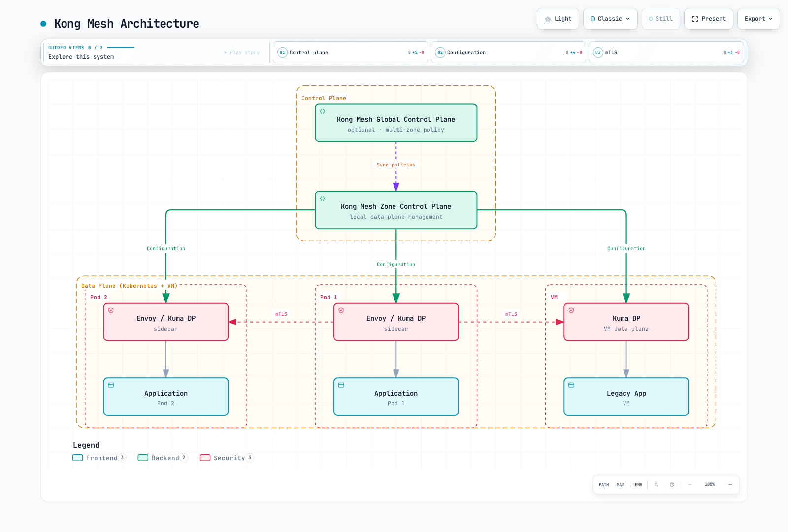Click Data Plane (Kubernetes + VM) group label
The height and width of the screenshot is (532, 788).
coord(129,286)
